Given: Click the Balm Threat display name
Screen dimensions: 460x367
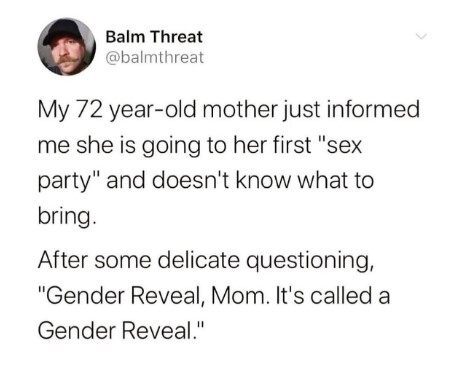Looking at the screenshot, I should 154,37.
